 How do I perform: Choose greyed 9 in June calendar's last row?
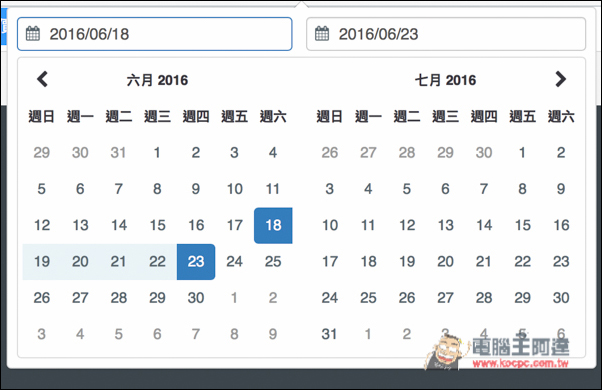pos(273,334)
